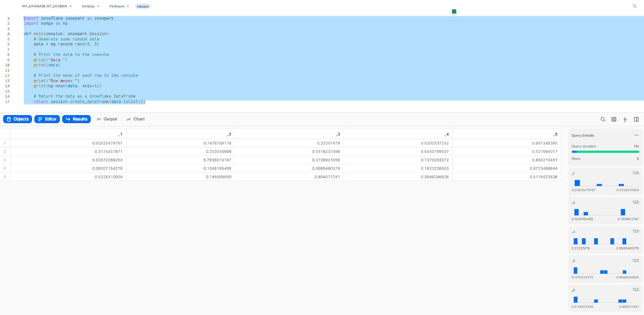Select the _4 column header

[x=398, y=134]
